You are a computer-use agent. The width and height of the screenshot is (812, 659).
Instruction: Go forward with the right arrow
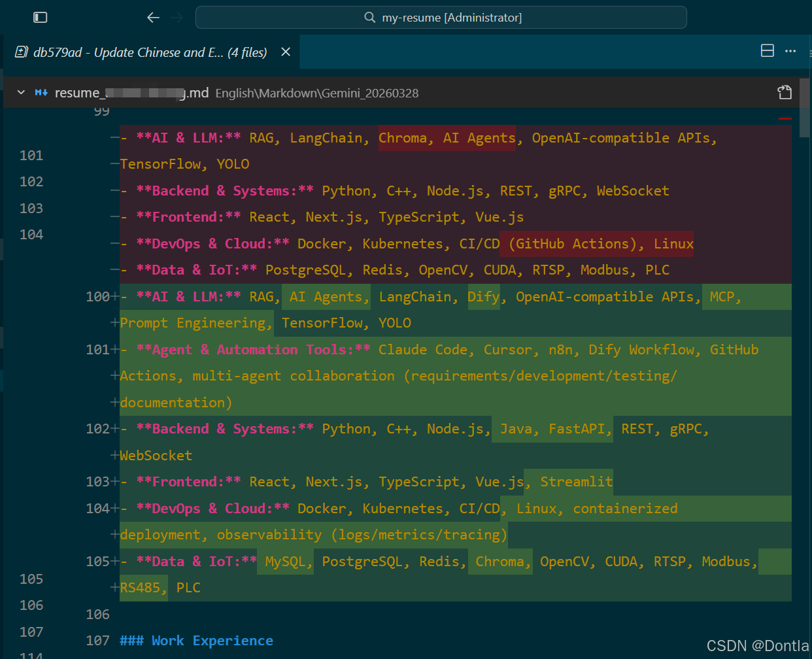coord(177,18)
